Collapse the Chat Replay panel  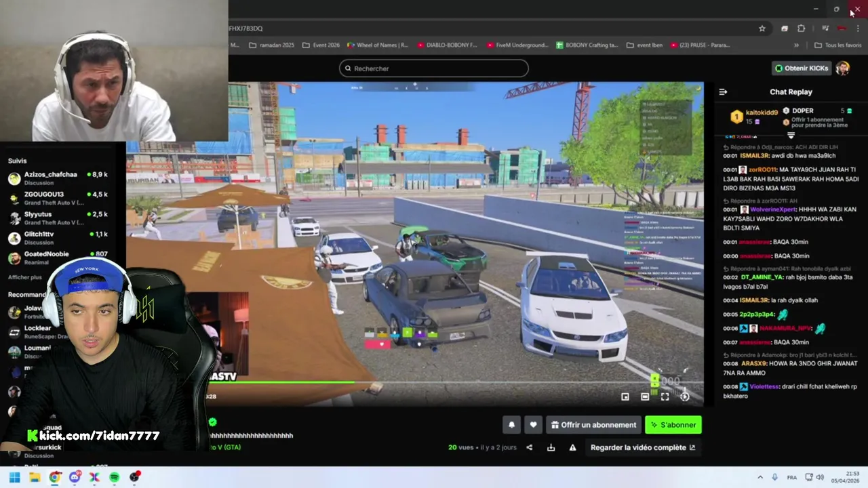point(723,91)
